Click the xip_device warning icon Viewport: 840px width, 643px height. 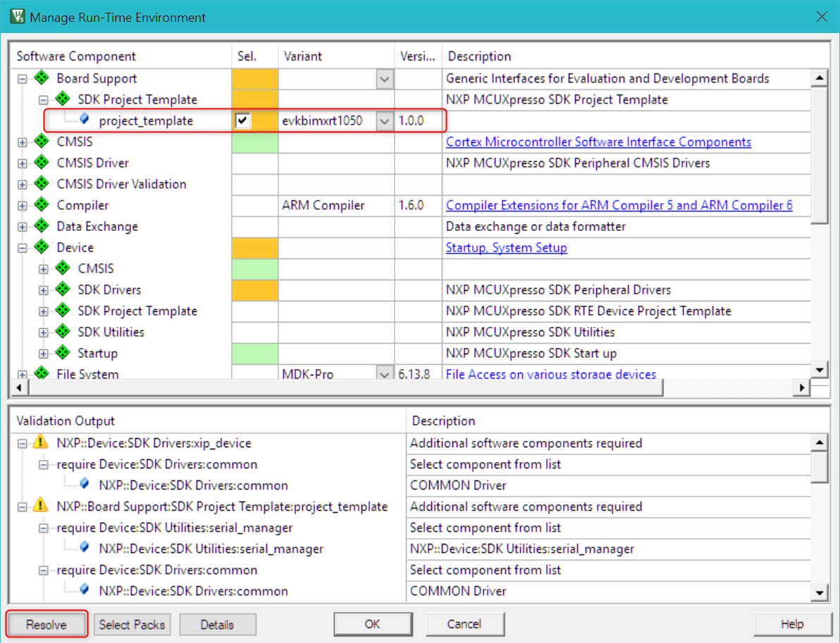pos(41,442)
